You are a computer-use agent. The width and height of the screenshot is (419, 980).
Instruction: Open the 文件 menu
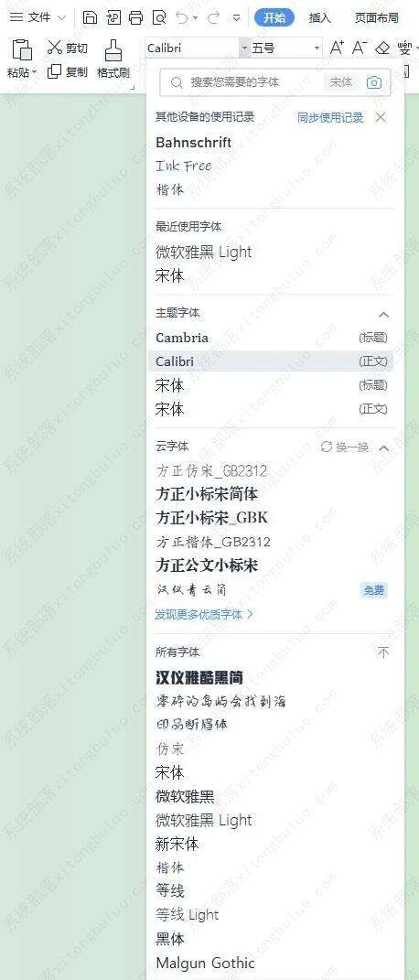(x=38, y=17)
